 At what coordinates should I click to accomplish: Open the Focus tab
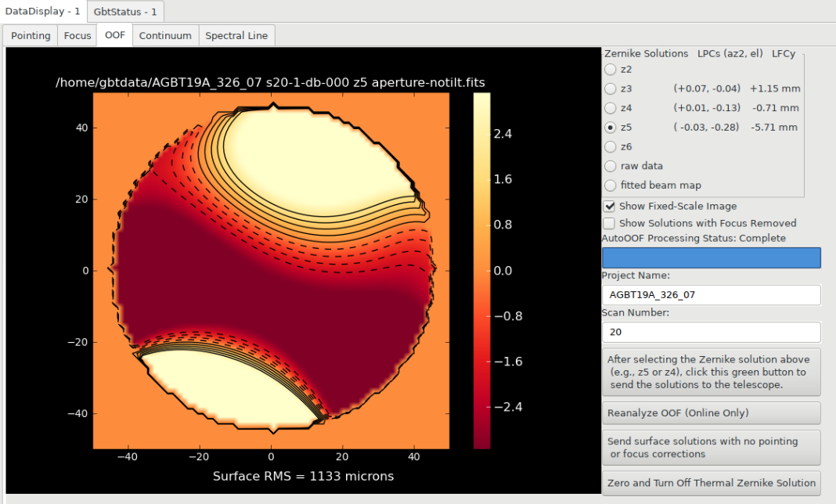tap(77, 36)
